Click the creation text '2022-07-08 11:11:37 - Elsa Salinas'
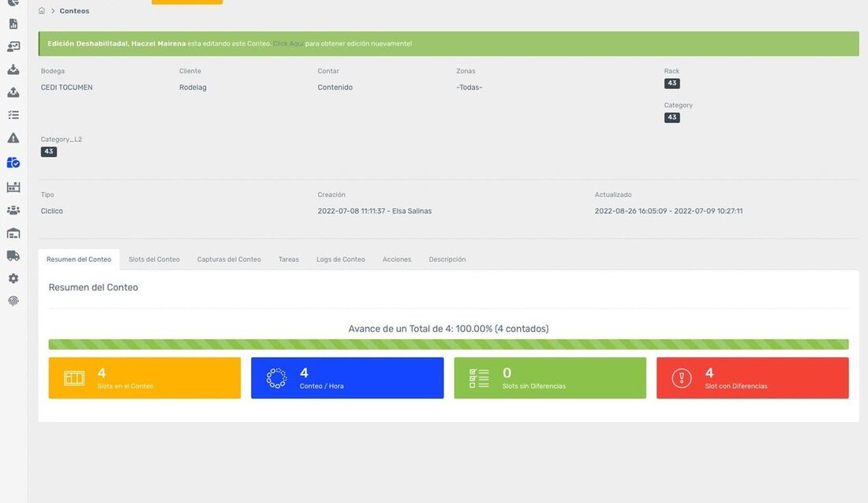868x503 pixels. coord(374,211)
